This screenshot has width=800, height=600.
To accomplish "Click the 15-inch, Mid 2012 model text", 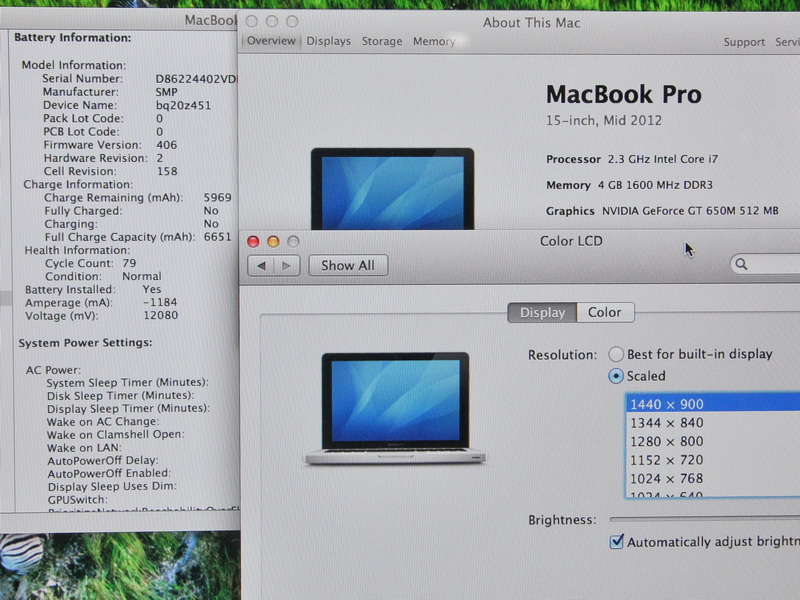I will tap(604, 120).
